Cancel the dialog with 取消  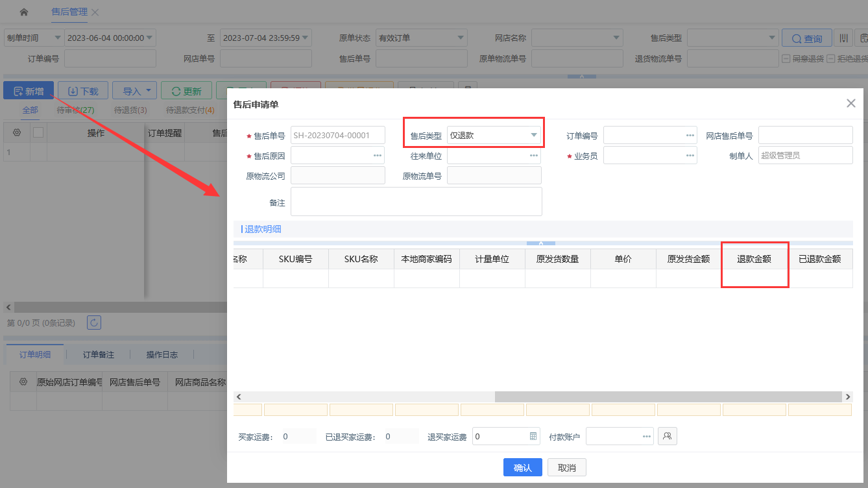point(567,467)
